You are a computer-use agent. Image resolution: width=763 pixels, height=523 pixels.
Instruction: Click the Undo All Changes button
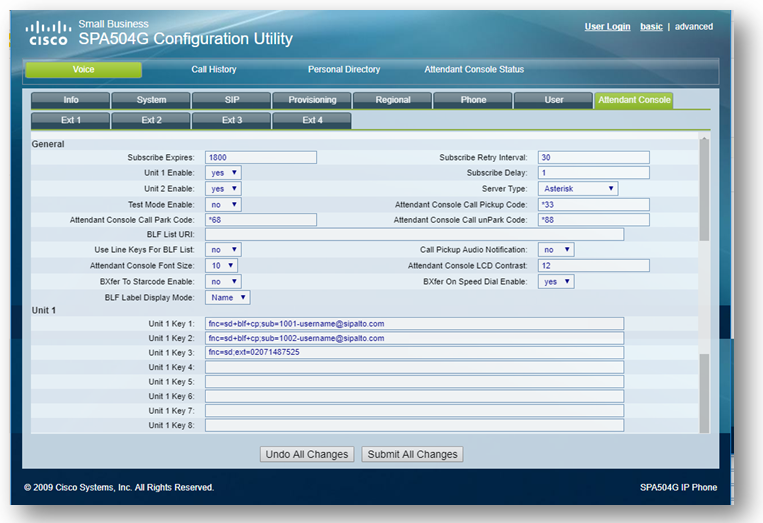(x=307, y=454)
